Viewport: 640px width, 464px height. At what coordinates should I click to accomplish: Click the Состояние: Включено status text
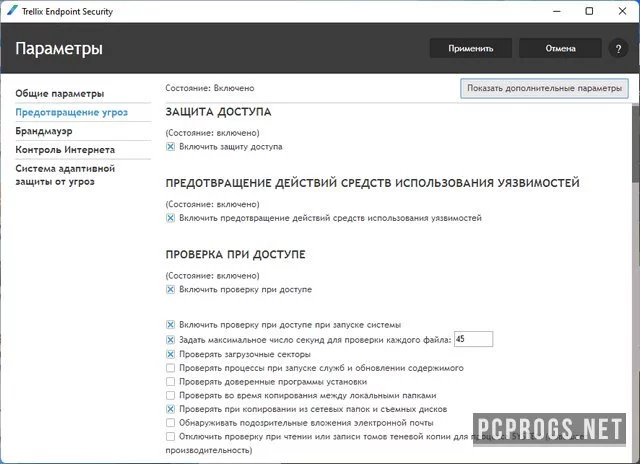(x=210, y=88)
